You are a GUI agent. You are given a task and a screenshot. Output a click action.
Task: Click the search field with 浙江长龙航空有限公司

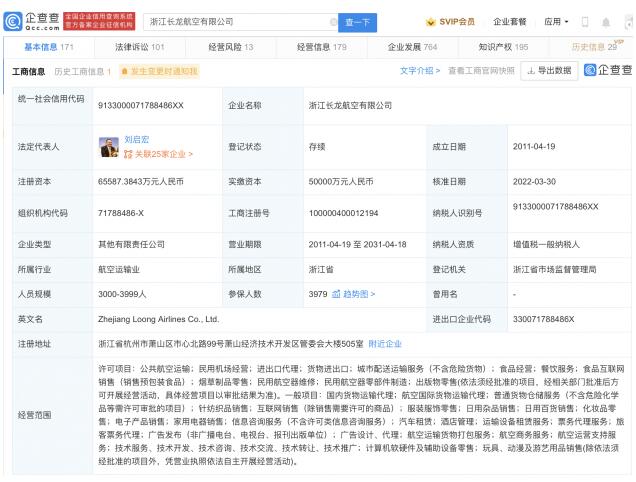pyautogui.click(x=239, y=22)
